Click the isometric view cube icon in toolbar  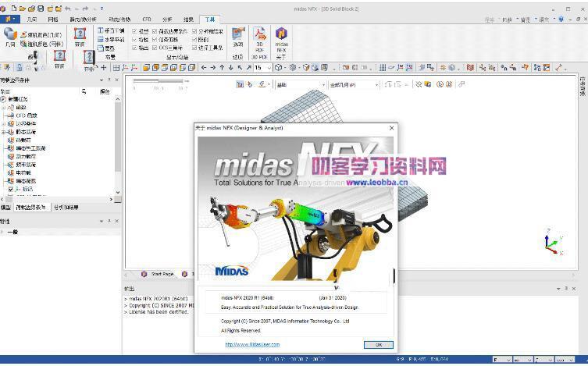click(x=278, y=67)
